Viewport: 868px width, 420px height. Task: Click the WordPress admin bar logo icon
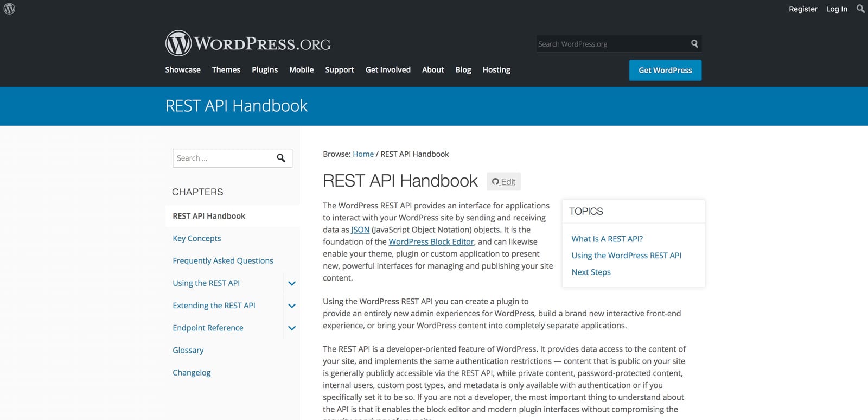point(9,9)
